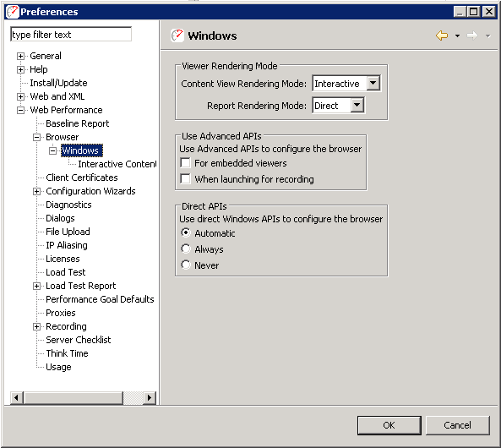Click the Windows page header icon
Image resolution: width=501 pixels, height=448 pixels.
click(177, 36)
